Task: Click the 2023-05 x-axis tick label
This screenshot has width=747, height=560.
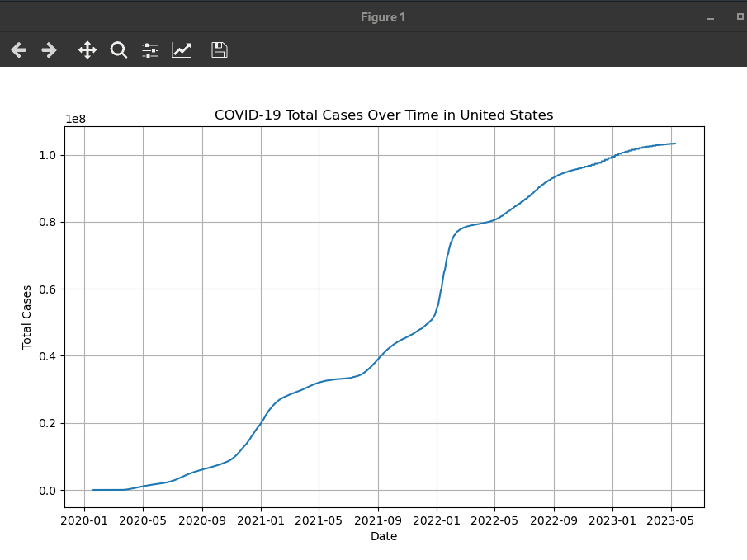Action: [670, 520]
